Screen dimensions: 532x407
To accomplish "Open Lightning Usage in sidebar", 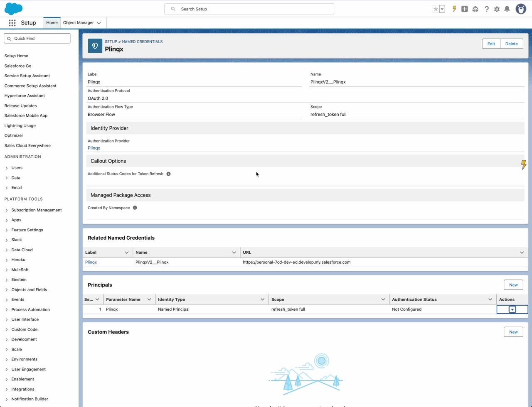I will 20,125.
